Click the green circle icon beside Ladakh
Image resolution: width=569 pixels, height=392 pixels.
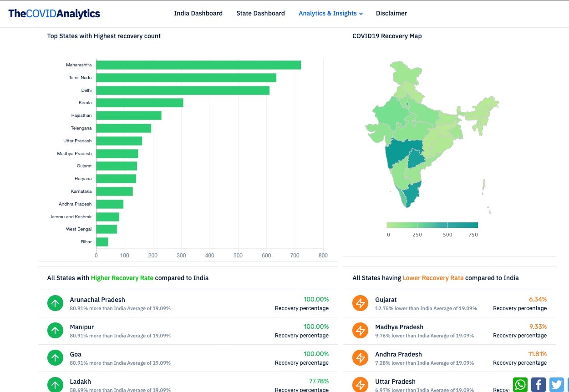(x=55, y=384)
